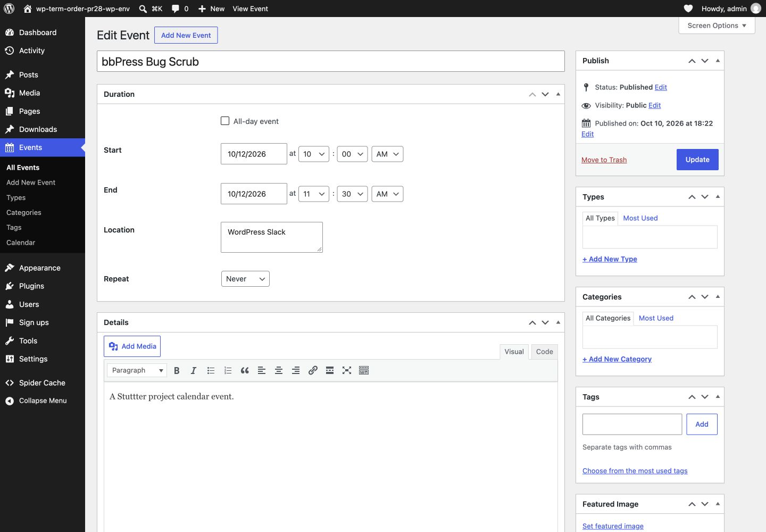
Task: Insert a Read More tag
Action: [x=330, y=370]
